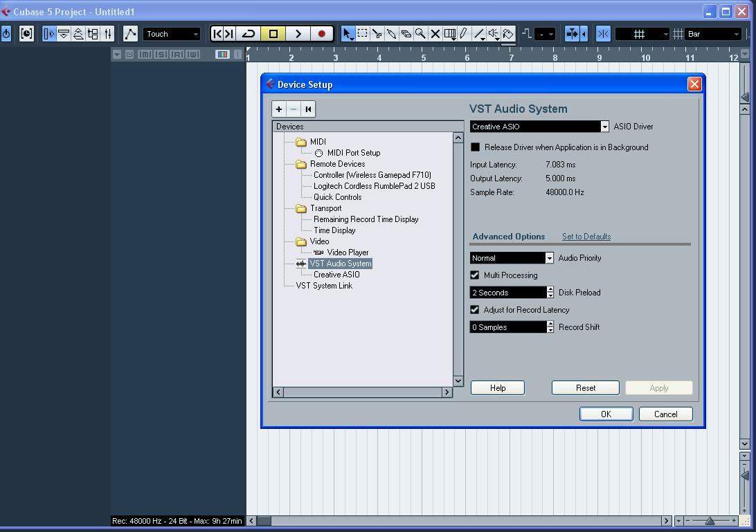The height and width of the screenshot is (532, 756).
Task: Pick the Erase tool
Action: [x=406, y=34]
